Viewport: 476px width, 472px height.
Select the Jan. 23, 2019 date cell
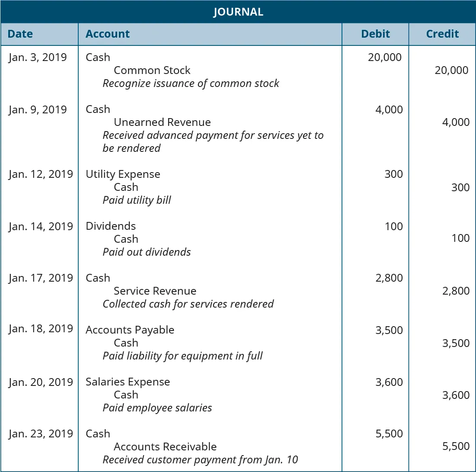click(x=41, y=434)
